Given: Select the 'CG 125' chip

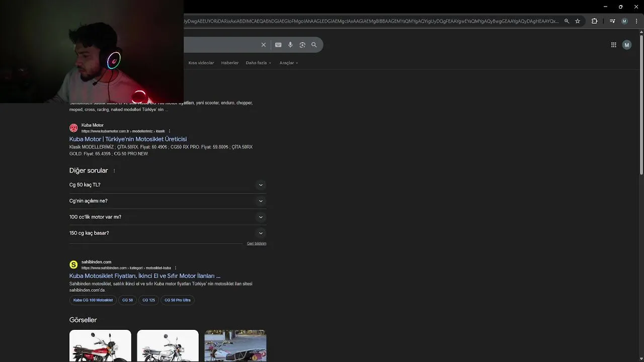Looking at the screenshot, I should coord(148,300).
